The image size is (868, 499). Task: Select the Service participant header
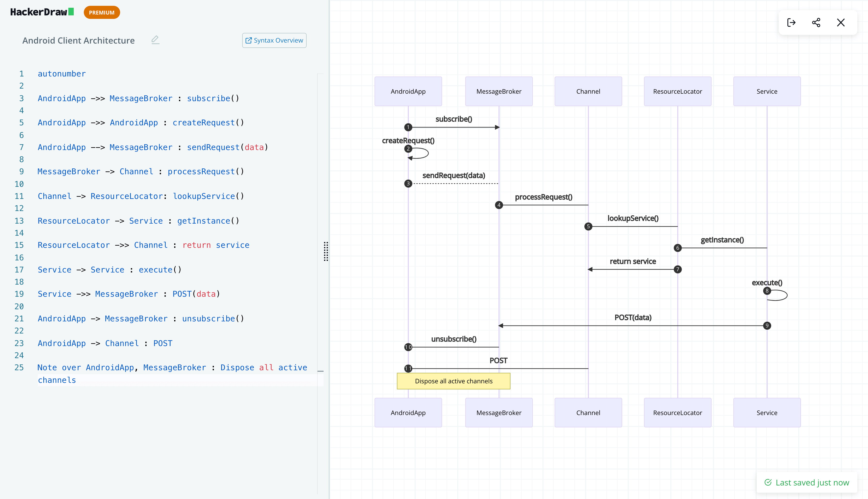(x=767, y=91)
